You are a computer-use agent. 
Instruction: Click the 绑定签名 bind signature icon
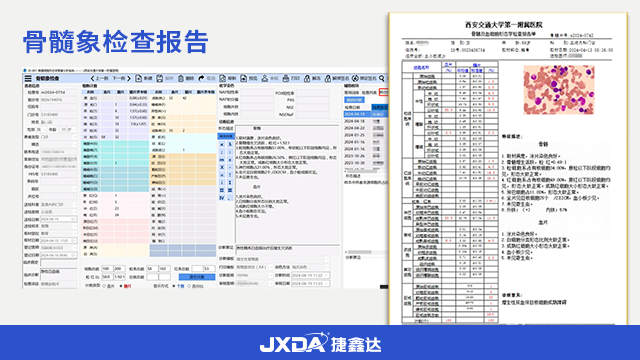(355, 78)
